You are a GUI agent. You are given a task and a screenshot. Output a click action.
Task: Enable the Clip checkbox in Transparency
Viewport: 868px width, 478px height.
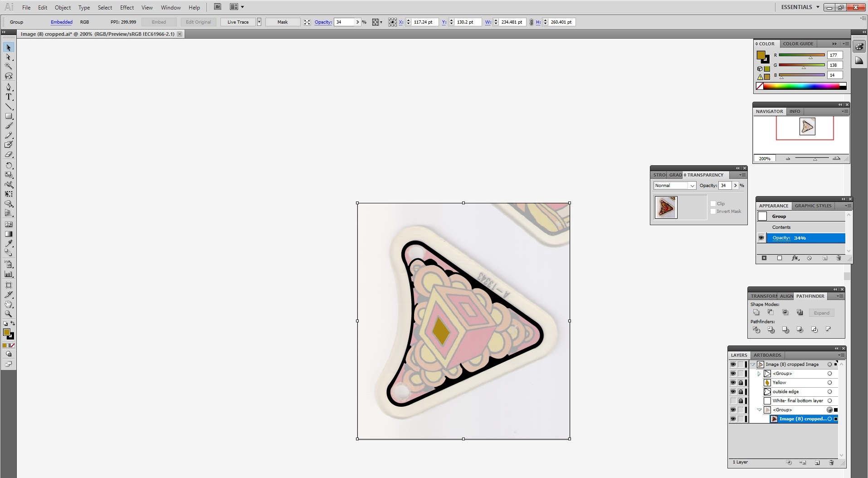[x=713, y=203]
